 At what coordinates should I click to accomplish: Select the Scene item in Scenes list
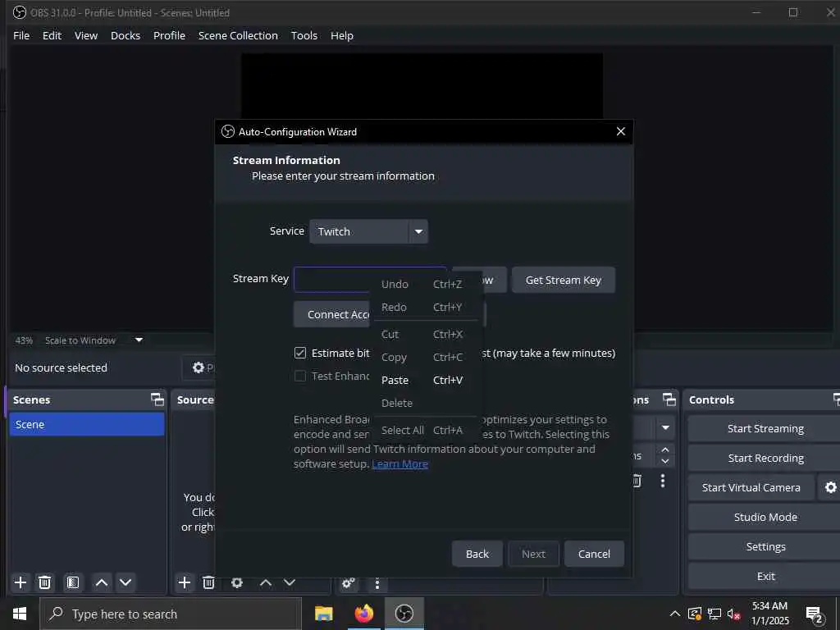(x=87, y=424)
